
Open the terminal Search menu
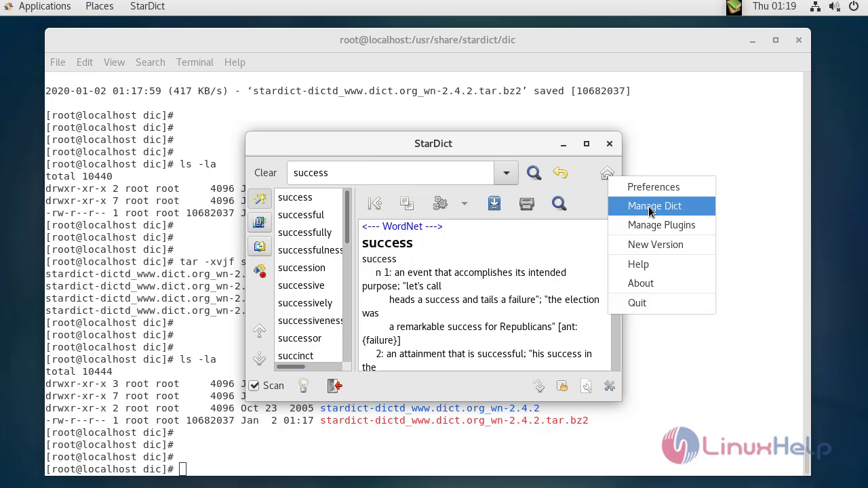pos(151,62)
